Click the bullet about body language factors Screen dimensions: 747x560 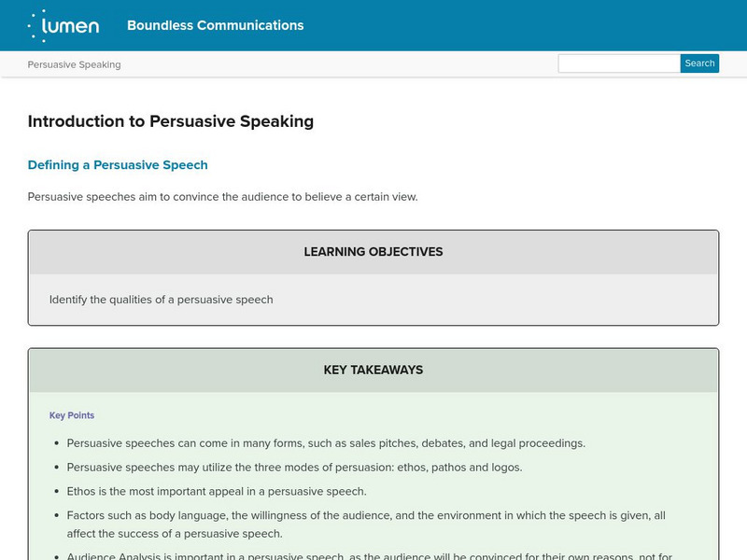click(x=366, y=515)
